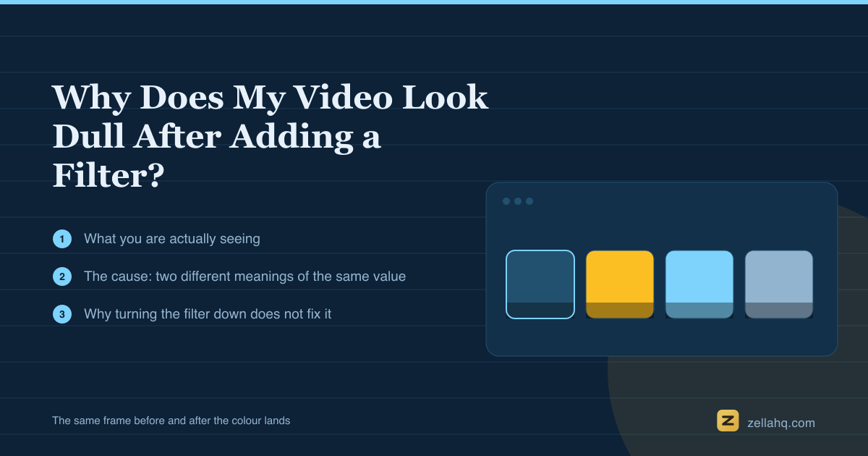The image size is (868, 456).
Task: Click the middle dot in mock window header
Action: coord(518,201)
